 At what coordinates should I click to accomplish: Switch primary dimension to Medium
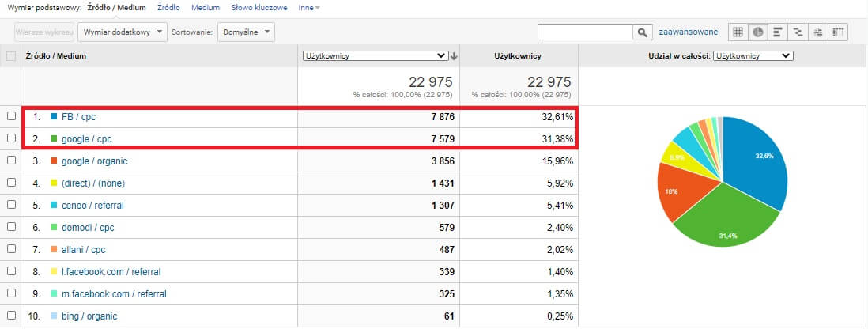[x=206, y=8]
